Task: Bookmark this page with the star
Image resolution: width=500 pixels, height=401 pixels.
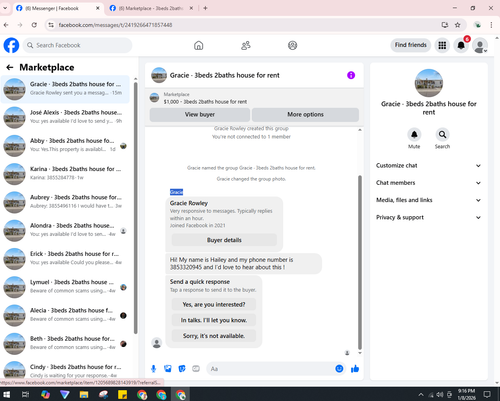Action: point(458,25)
